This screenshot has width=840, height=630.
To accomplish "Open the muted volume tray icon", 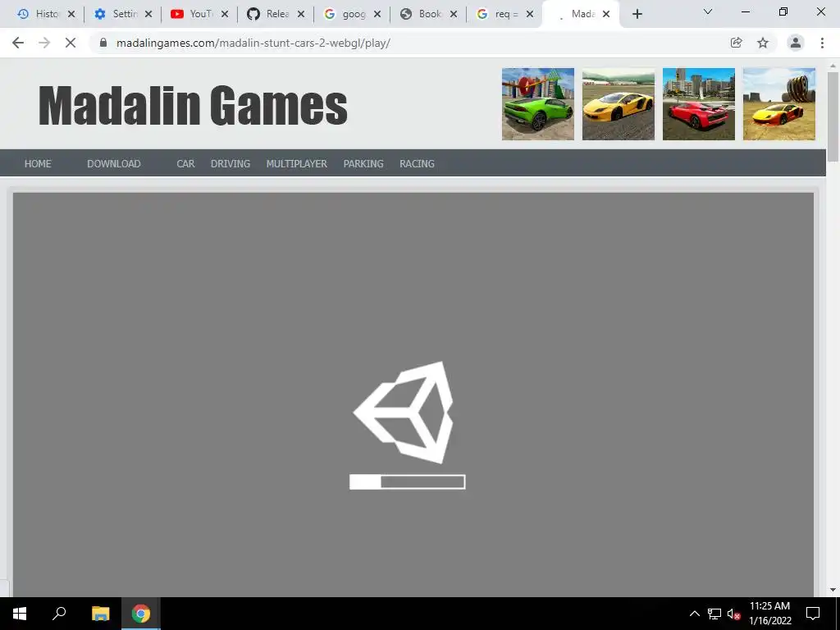I will click(733, 614).
